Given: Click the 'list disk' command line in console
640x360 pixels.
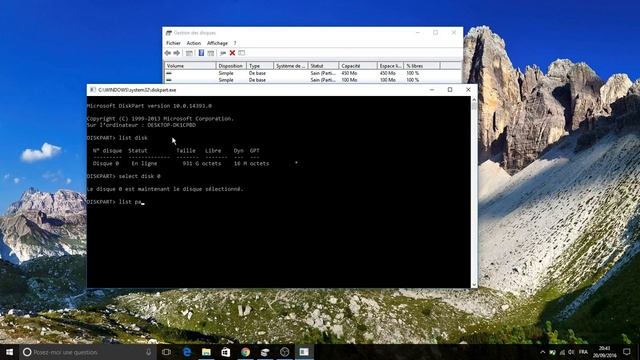Looking at the screenshot, I should 118,138.
